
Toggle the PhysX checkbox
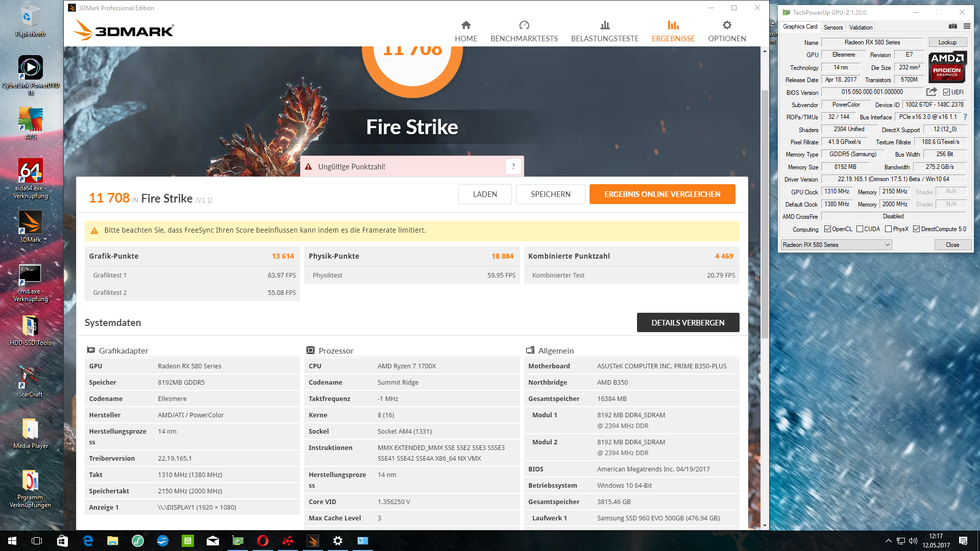pyautogui.click(x=889, y=229)
